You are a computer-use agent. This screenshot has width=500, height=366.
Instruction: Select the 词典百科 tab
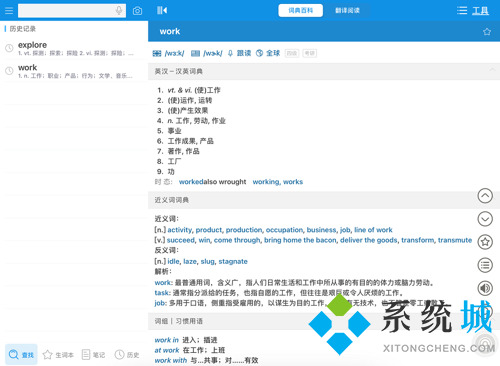point(301,11)
